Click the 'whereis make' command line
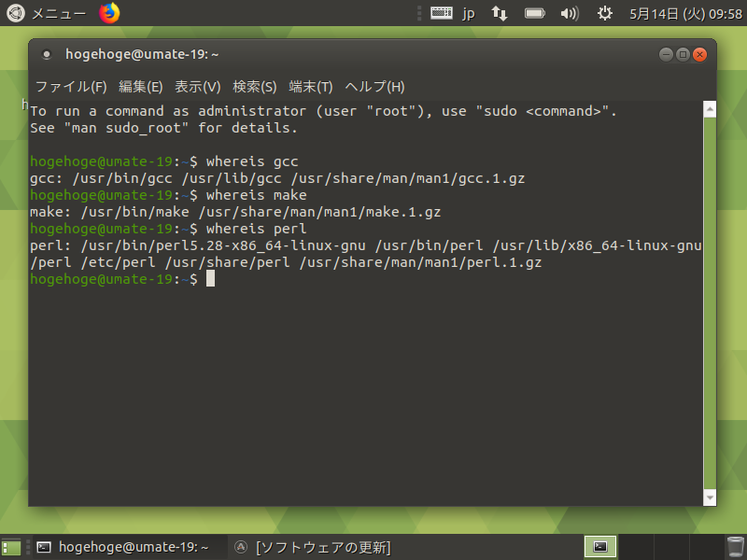Viewport: 747px width, 560px height. point(256,195)
